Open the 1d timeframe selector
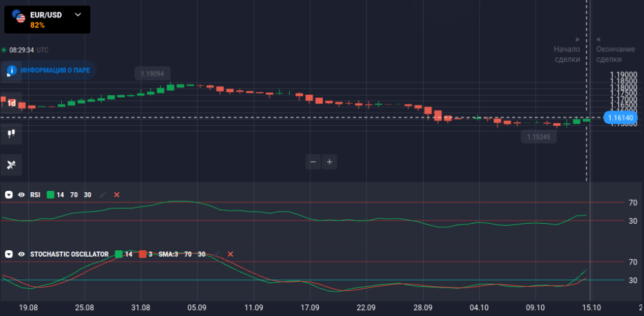Viewport: 644px width, 316px height. 11,103
